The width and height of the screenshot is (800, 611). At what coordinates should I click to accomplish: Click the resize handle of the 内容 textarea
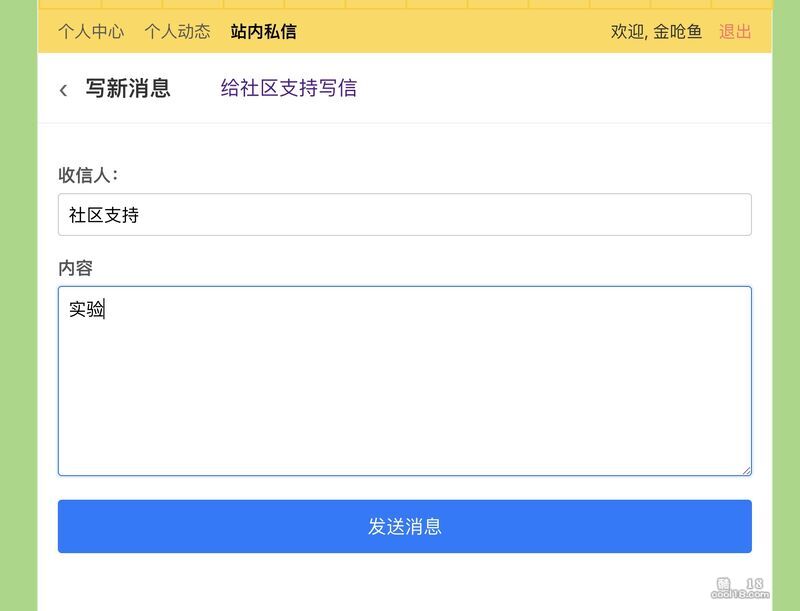point(745,469)
